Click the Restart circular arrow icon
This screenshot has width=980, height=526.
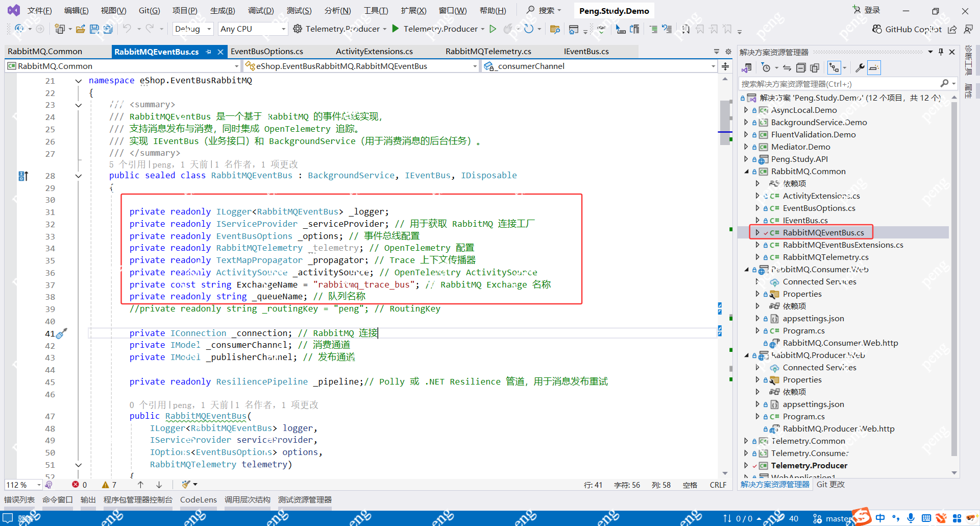coord(529,29)
